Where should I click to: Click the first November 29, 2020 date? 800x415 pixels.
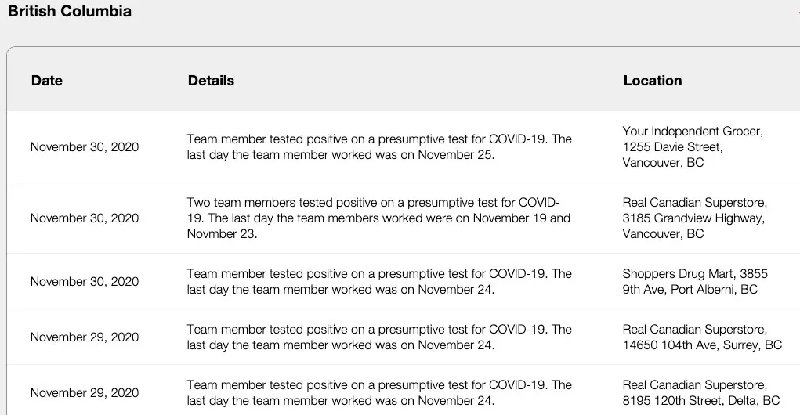click(x=85, y=337)
